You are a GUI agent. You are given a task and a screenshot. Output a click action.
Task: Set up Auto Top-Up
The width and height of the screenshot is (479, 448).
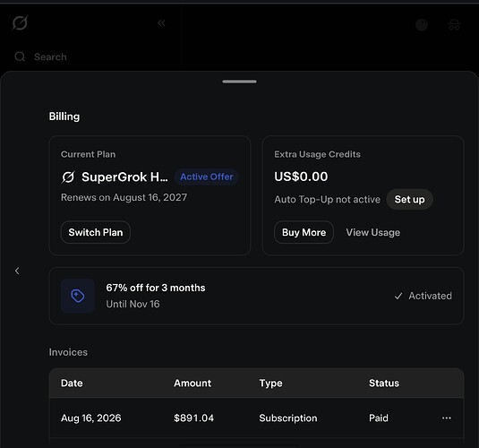[409, 200]
